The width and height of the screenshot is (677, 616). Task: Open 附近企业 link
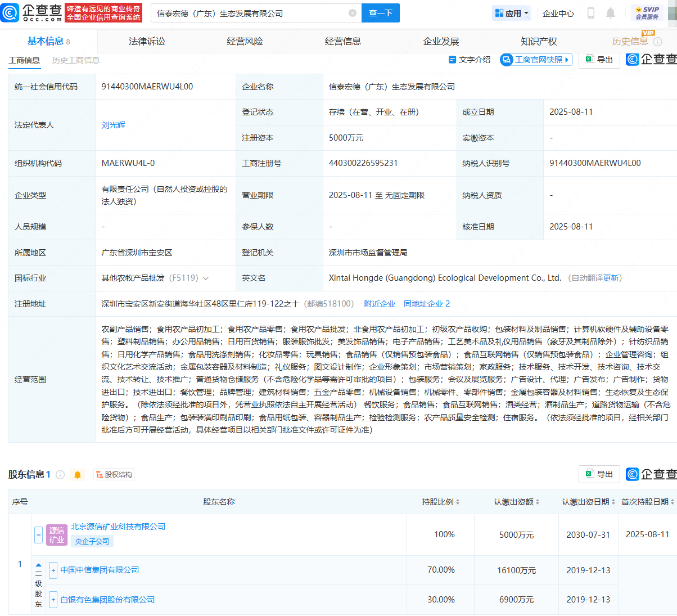(380, 304)
